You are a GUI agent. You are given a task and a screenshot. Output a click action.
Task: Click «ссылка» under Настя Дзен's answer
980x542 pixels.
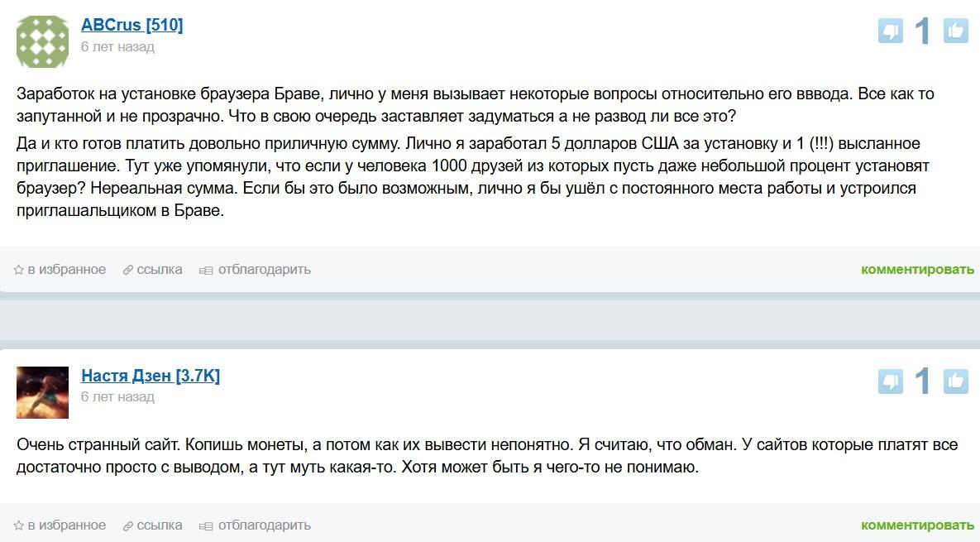[160, 525]
